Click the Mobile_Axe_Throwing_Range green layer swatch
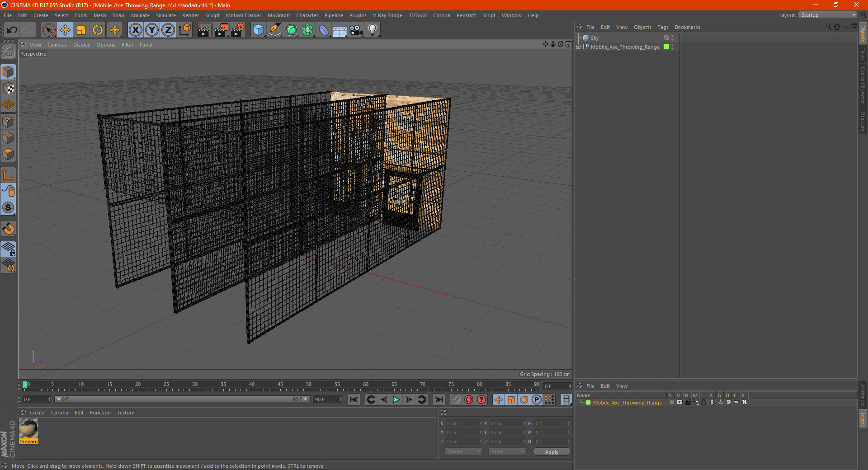This screenshot has height=470, width=868. (x=666, y=47)
